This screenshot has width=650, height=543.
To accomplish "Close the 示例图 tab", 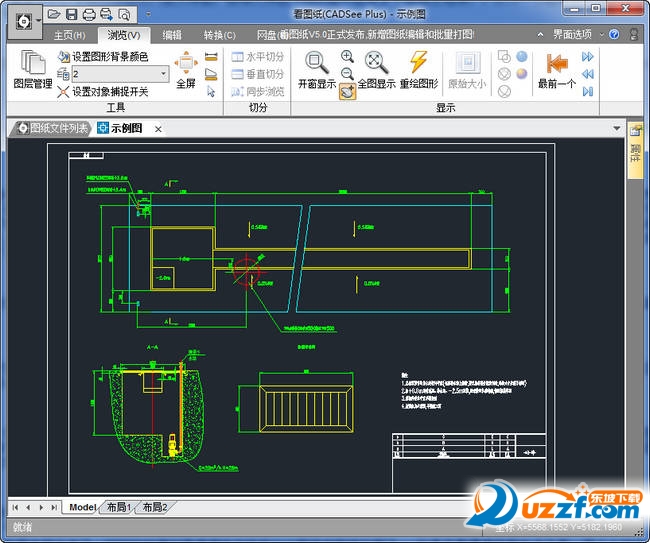I will click(158, 129).
